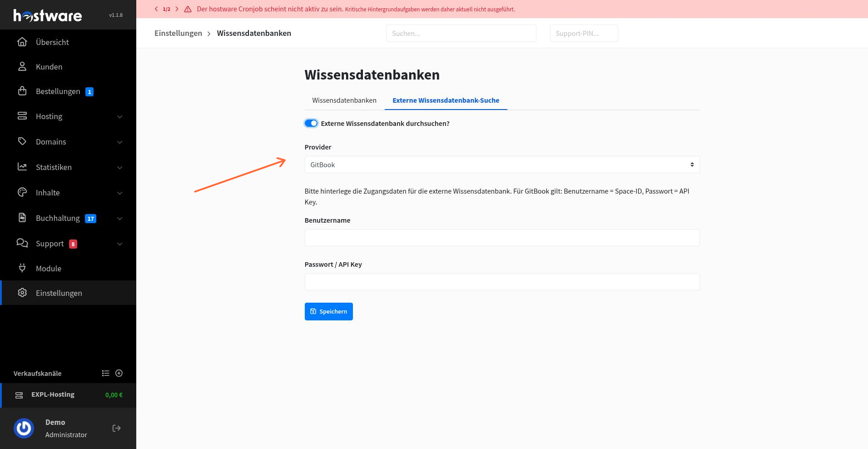Focus the Support-PIN field
This screenshot has width=868, height=449.
pos(584,33)
